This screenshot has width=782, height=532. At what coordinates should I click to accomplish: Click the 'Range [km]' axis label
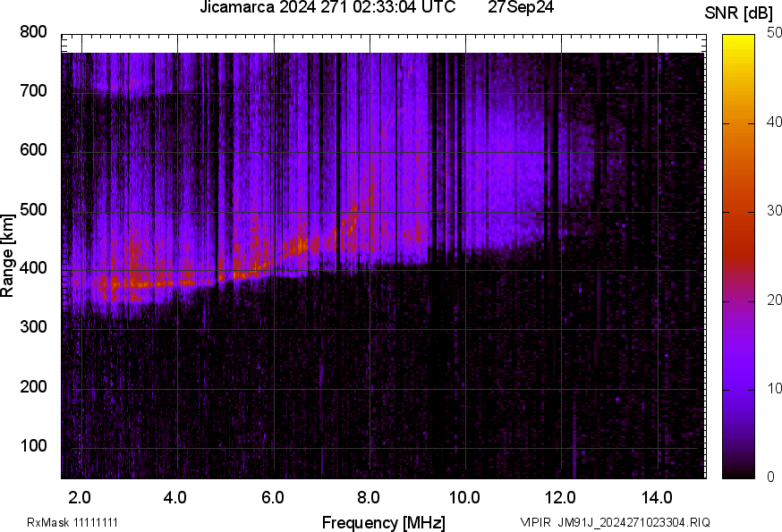[x=7, y=256]
